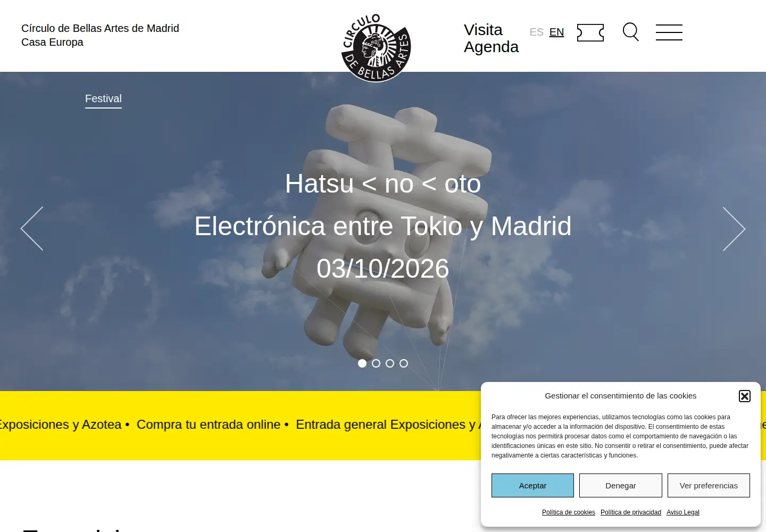Viewport: 766px width, 532px height.
Task: Click the 03/10/2026 event date
Action: pos(383,269)
